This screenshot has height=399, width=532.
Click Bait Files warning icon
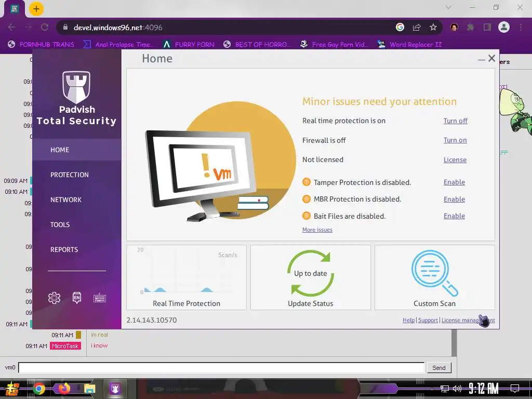(307, 216)
